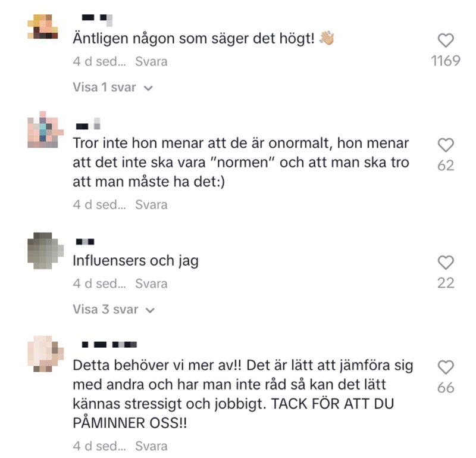The height and width of the screenshot is (458, 476).
Task: Expand "Visa 3 svar" replies
Action: pyautogui.click(x=114, y=310)
